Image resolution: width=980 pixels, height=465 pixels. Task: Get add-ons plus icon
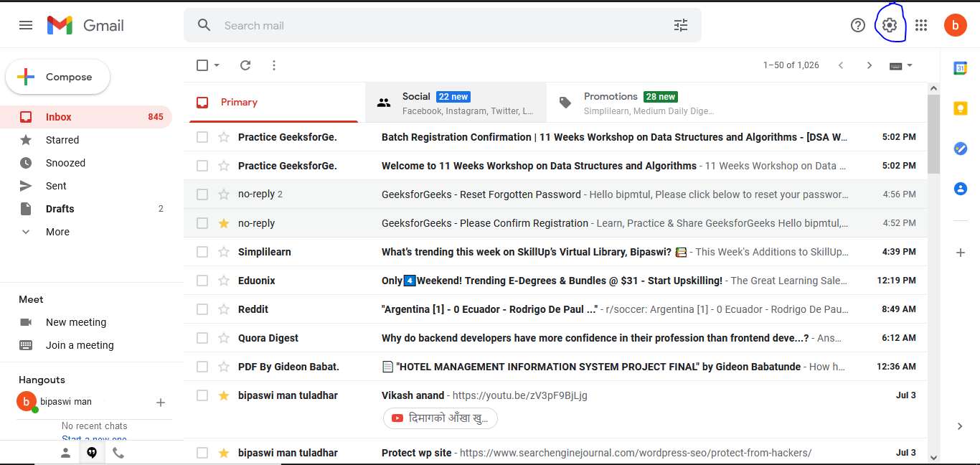[961, 253]
